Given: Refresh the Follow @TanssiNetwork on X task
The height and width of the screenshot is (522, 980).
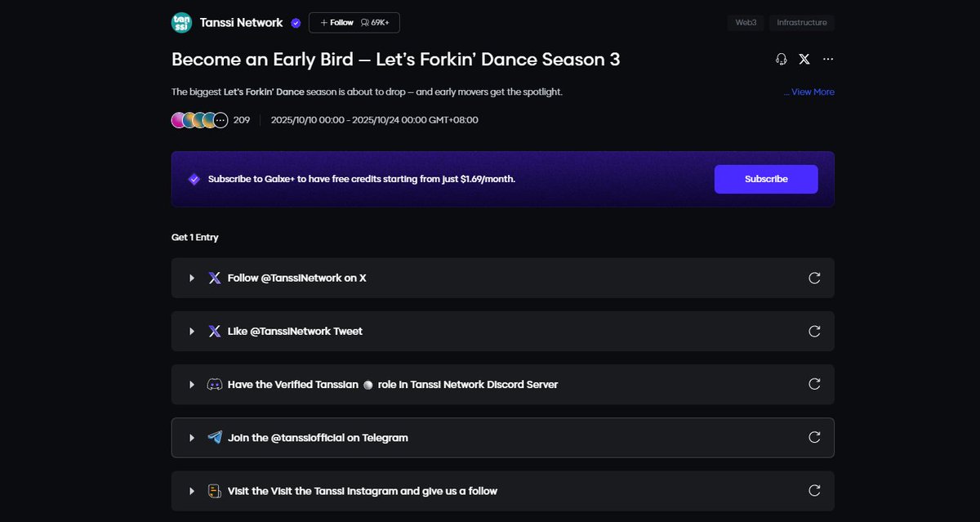Looking at the screenshot, I should point(814,278).
